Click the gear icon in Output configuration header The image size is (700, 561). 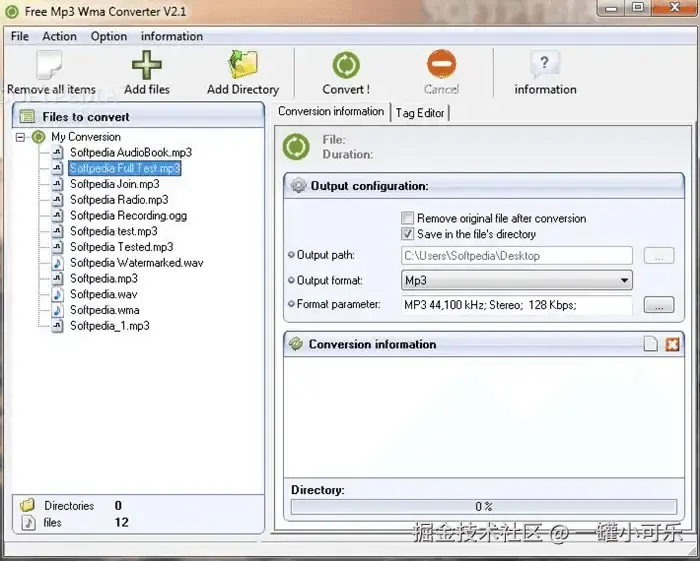point(298,185)
